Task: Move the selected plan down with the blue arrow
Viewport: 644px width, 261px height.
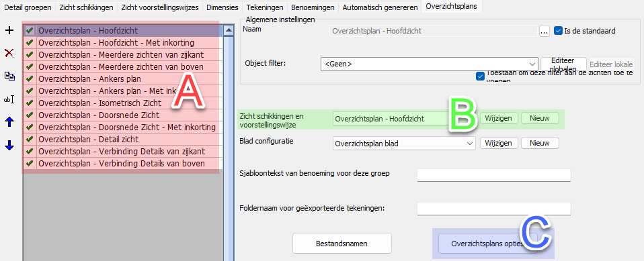Action: click(x=9, y=145)
